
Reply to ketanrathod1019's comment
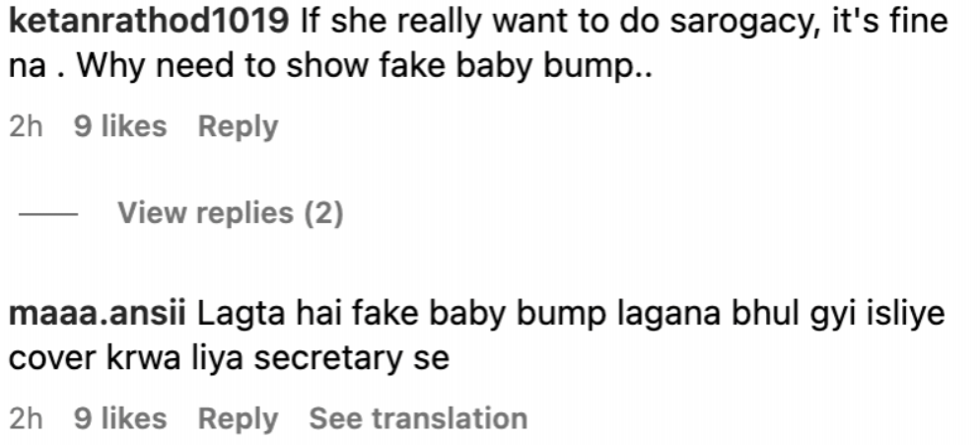[238, 127]
